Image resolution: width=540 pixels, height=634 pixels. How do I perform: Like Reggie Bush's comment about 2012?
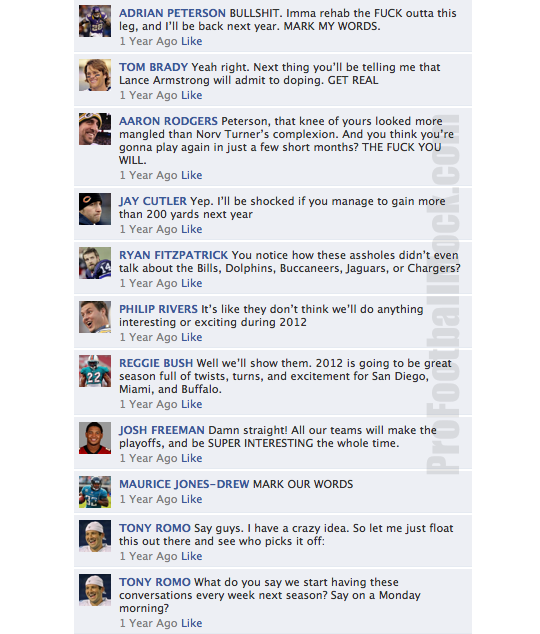[192, 404]
